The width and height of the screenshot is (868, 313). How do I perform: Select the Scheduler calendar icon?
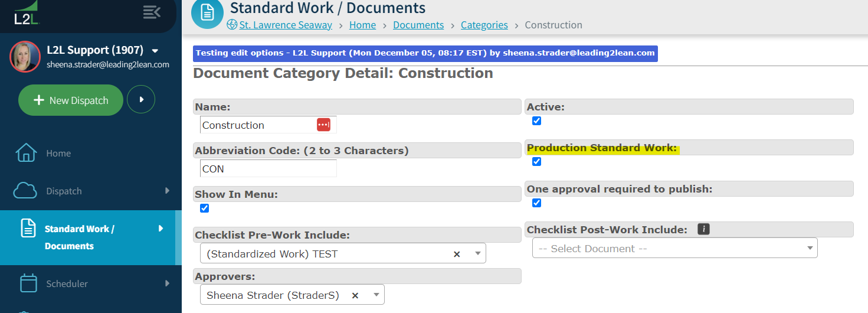click(x=28, y=283)
